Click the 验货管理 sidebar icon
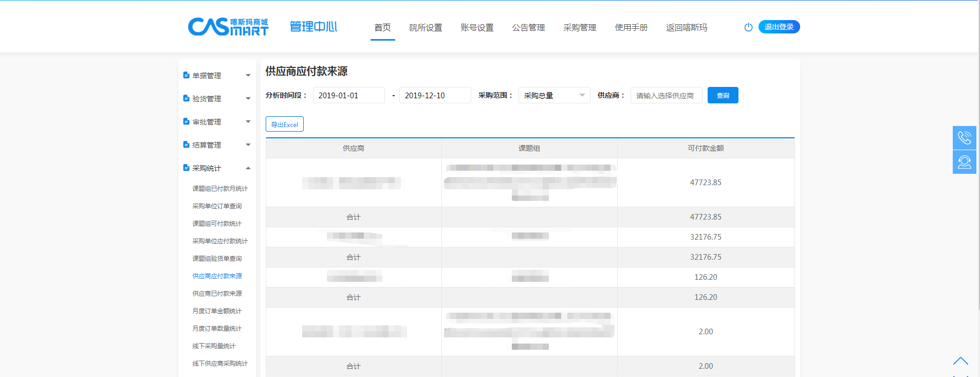This screenshot has width=980, height=377. coord(187,99)
